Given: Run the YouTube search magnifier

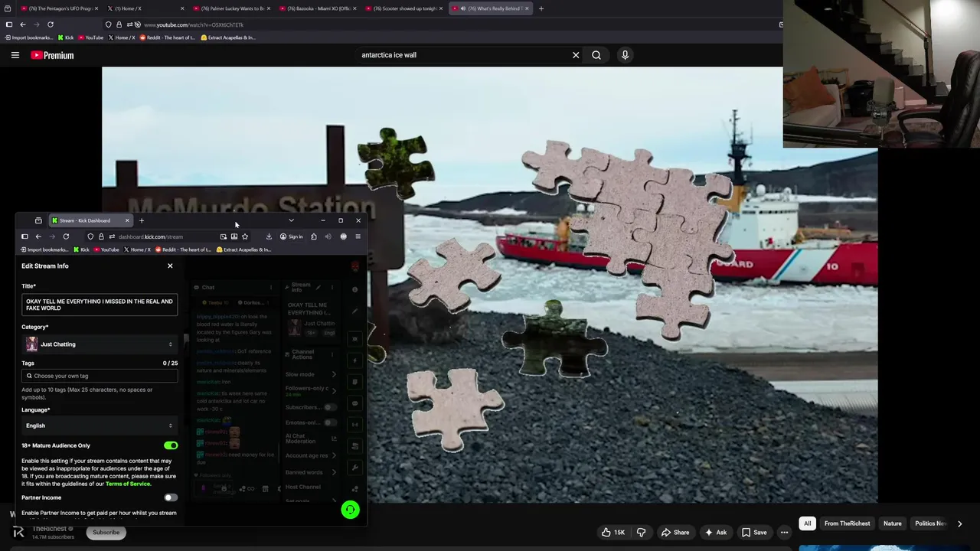Looking at the screenshot, I should [596, 55].
